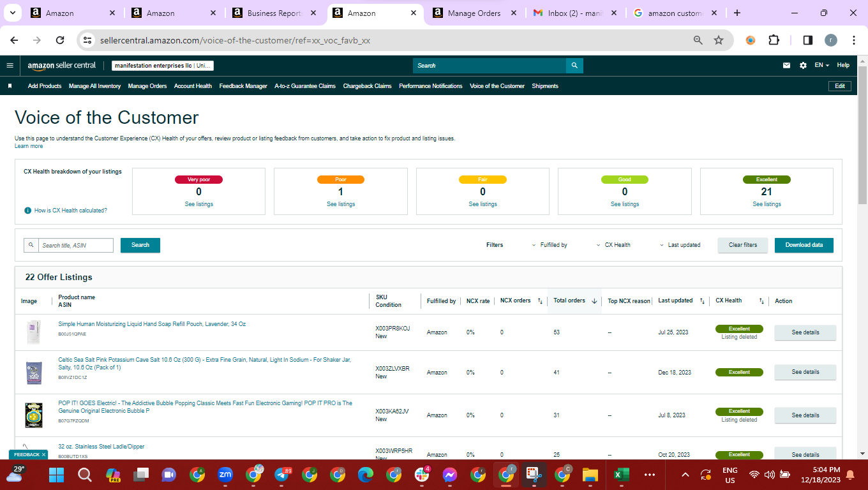Launch Microsoft Edge from the taskbar

[x=366, y=475]
